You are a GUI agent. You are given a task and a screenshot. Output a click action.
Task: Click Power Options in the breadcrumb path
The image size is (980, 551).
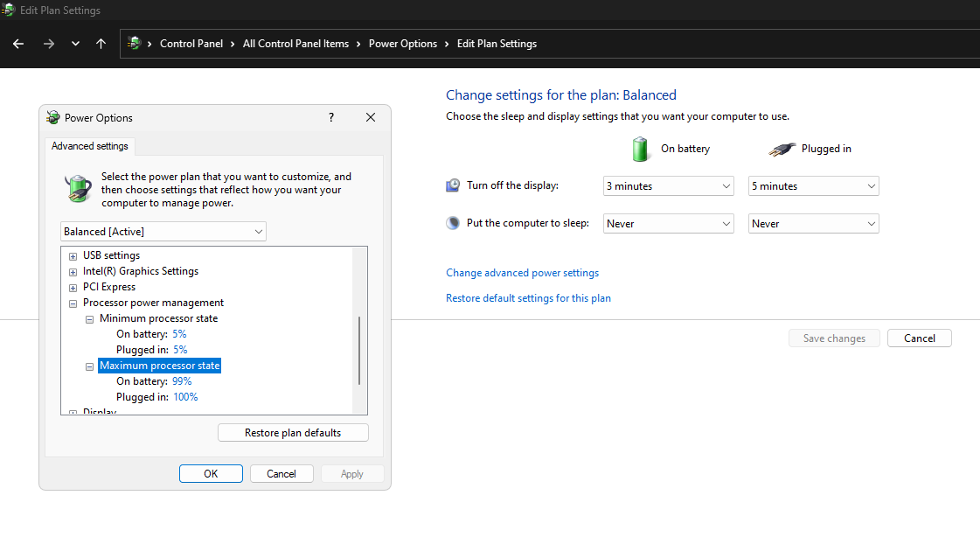click(x=402, y=44)
